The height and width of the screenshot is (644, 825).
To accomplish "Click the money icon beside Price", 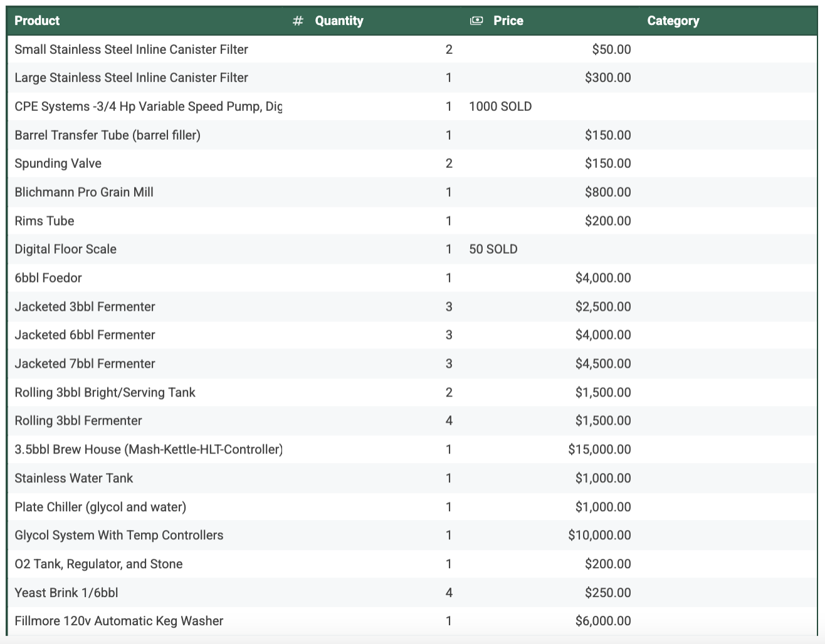I will pos(476,21).
